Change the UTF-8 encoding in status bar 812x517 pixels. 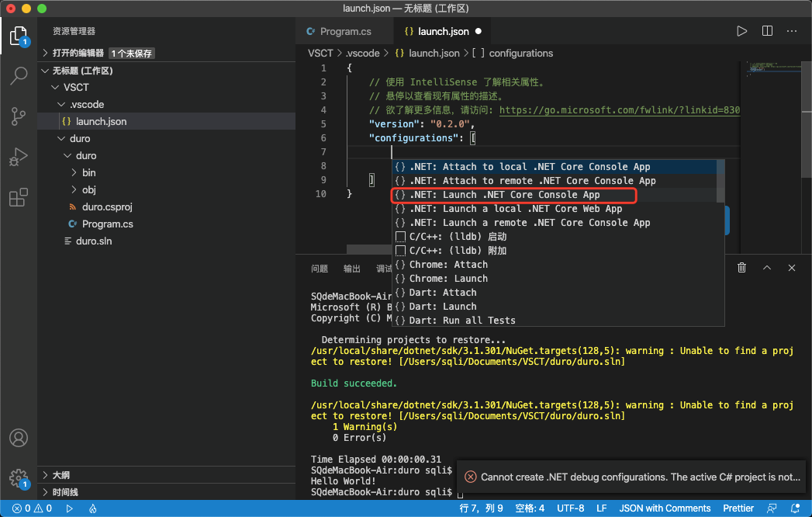click(x=571, y=508)
